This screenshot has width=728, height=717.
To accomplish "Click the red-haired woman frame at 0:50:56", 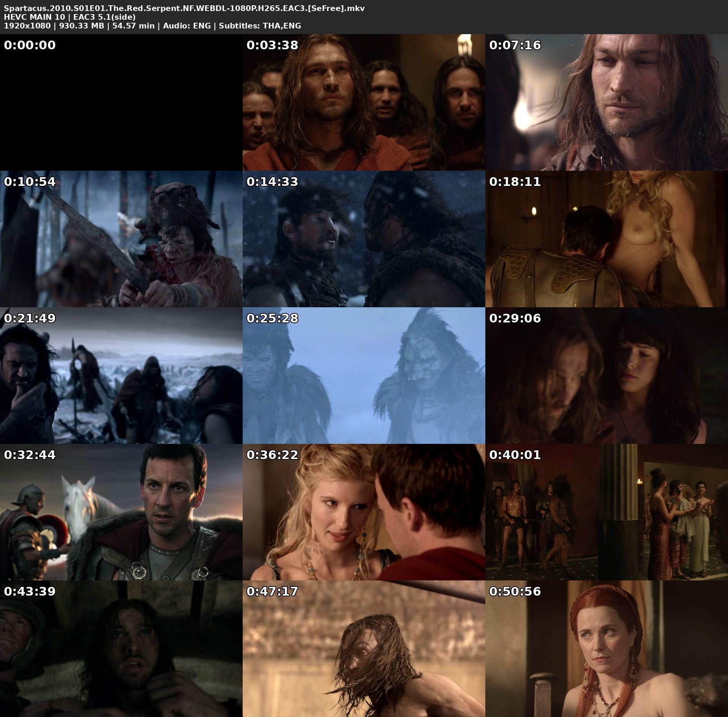I will 606,649.
